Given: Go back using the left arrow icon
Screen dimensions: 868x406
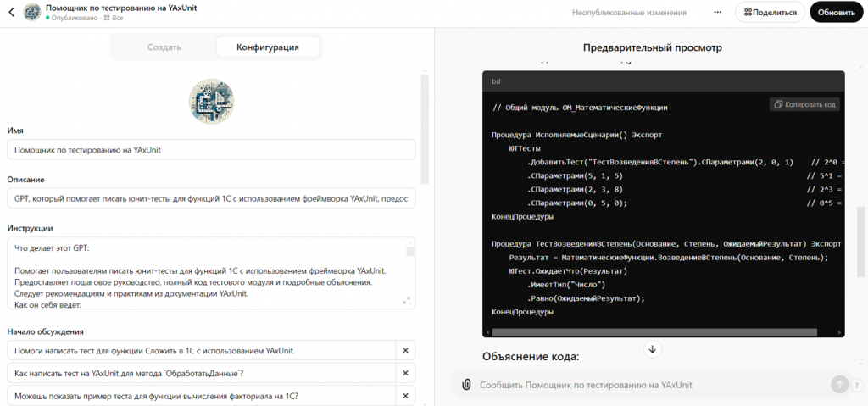Looking at the screenshot, I should (12, 12).
